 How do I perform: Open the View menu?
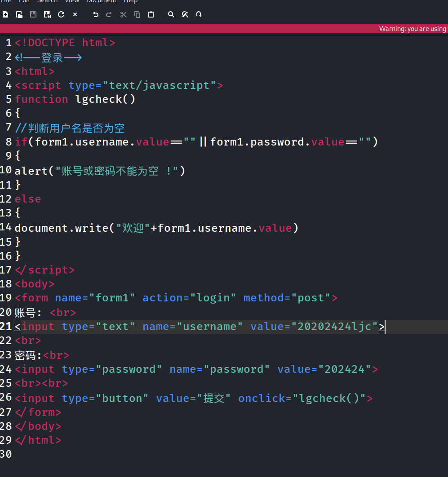[72, 1]
